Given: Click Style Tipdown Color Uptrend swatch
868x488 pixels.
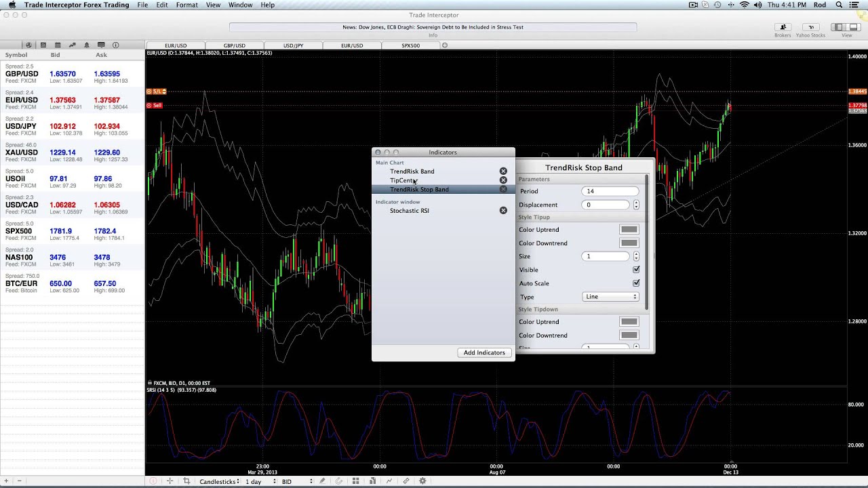Looking at the screenshot, I should click(x=629, y=322).
